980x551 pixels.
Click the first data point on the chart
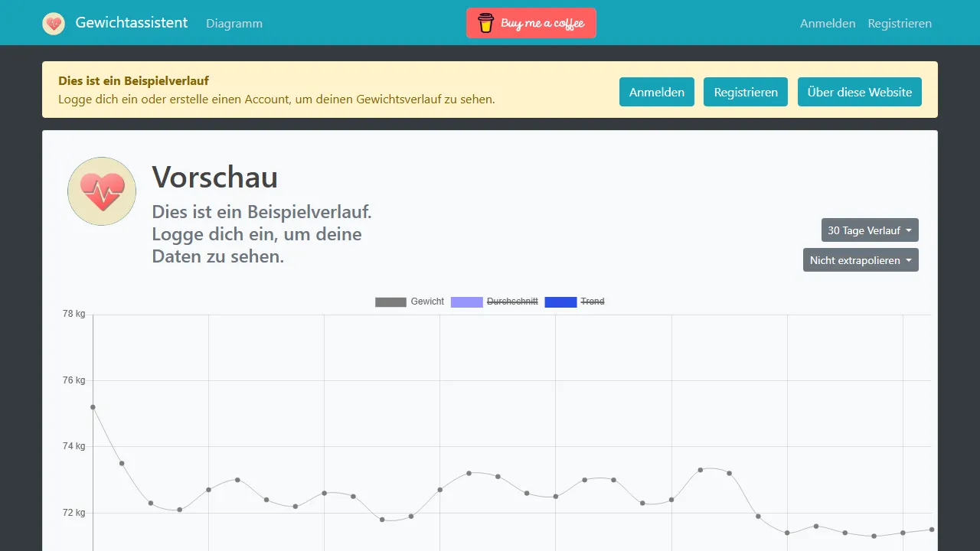pyautogui.click(x=93, y=408)
